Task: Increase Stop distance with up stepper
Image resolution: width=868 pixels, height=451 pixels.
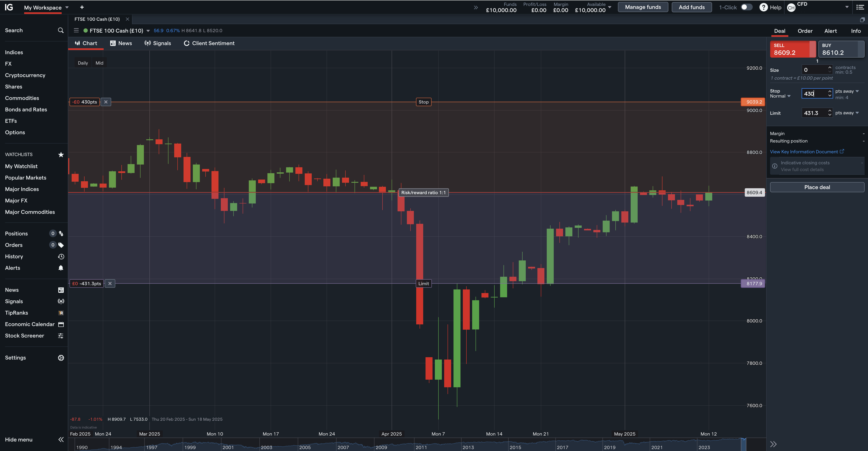Action: point(830,91)
